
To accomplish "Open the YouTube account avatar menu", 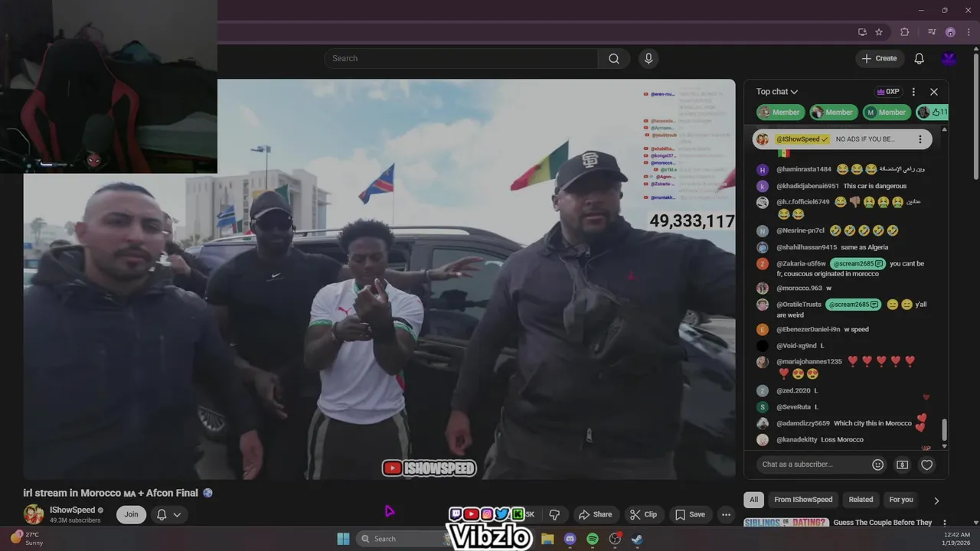I will click(949, 59).
